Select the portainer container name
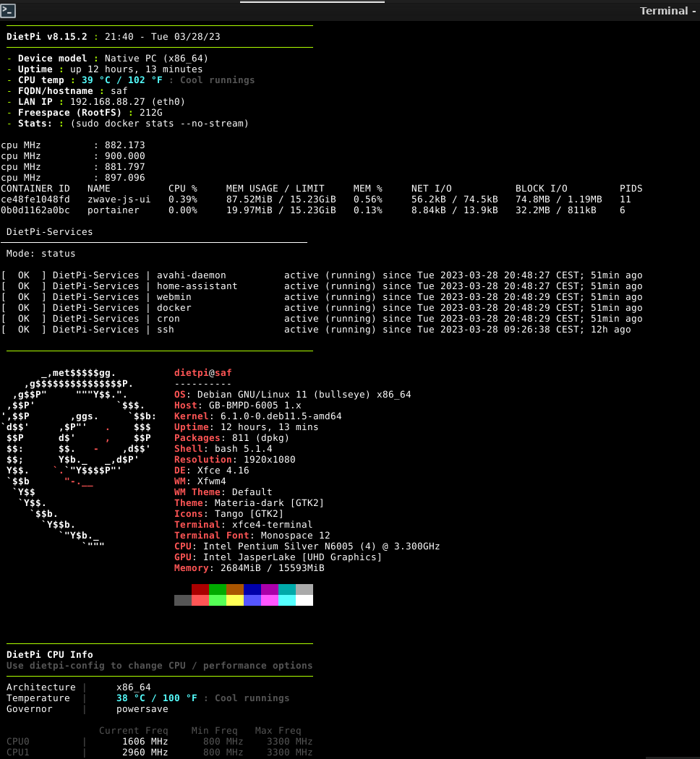The height and width of the screenshot is (759, 700). (113, 210)
